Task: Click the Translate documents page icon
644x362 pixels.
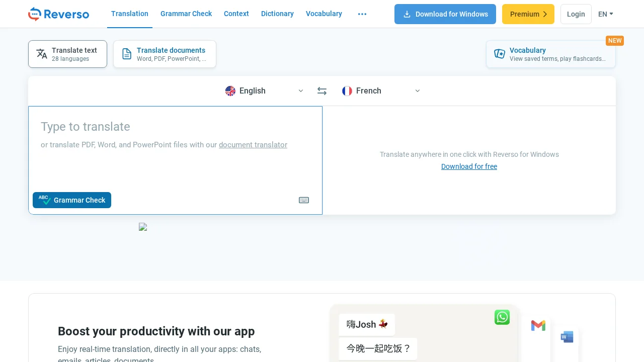Action: click(x=127, y=54)
